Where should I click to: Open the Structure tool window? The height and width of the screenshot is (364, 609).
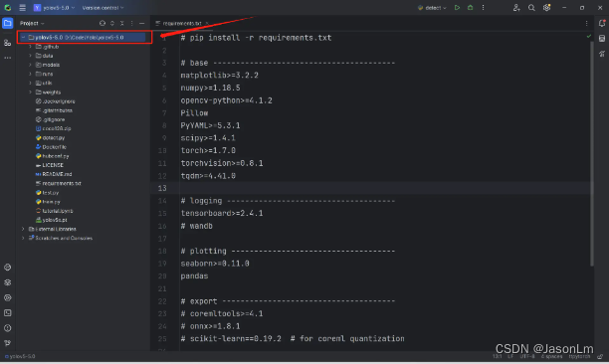[7, 43]
